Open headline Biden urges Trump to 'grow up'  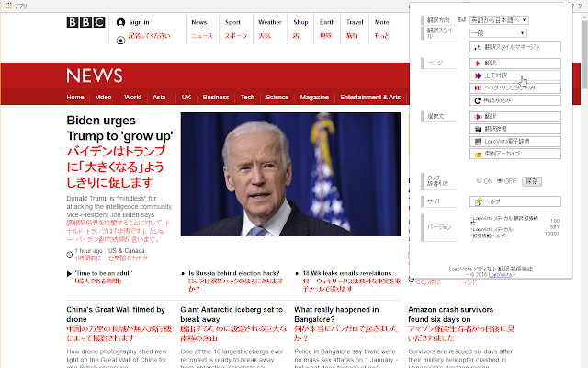point(119,128)
